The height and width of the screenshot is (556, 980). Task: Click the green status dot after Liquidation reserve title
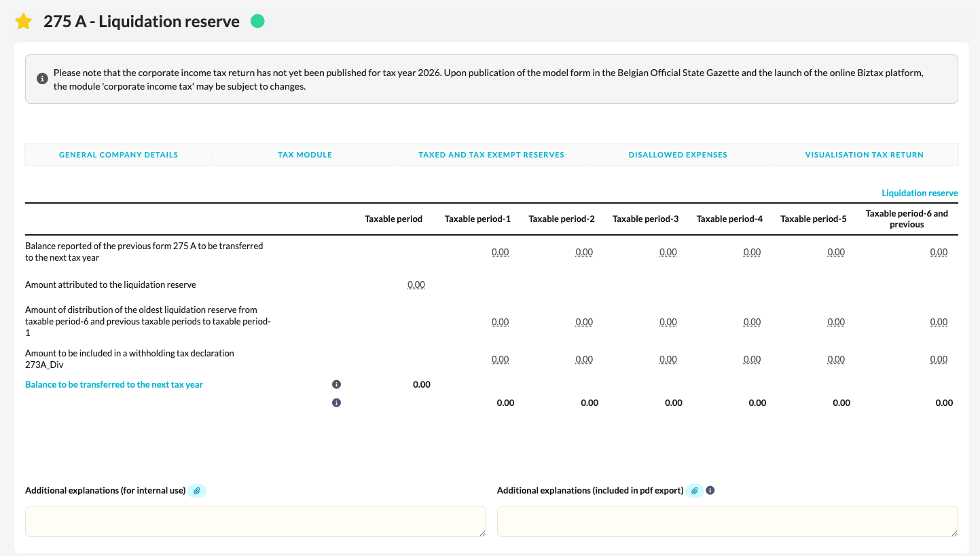pyautogui.click(x=257, y=21)
